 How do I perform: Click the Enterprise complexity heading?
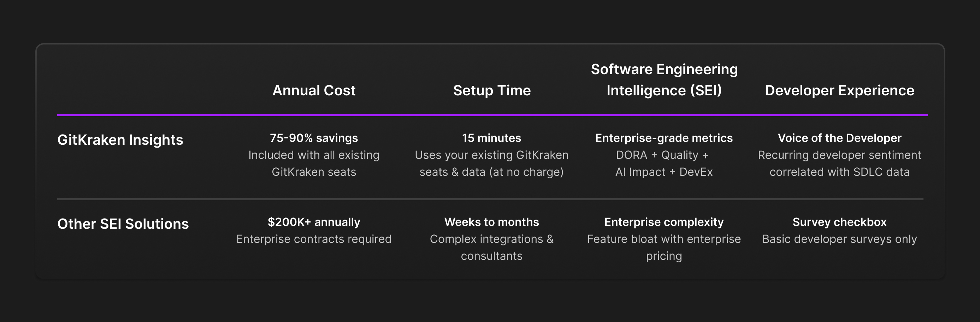664,222
